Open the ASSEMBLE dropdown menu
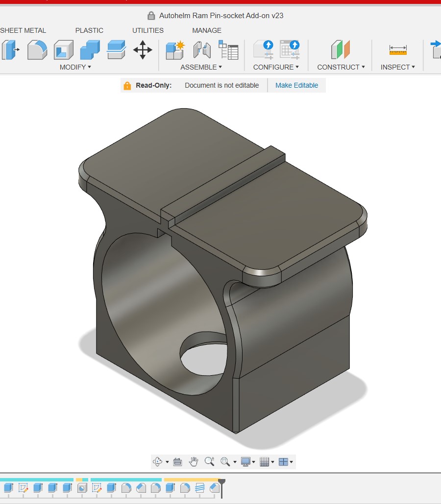Screen dimensions: 441x504 [x=201, y=67]
